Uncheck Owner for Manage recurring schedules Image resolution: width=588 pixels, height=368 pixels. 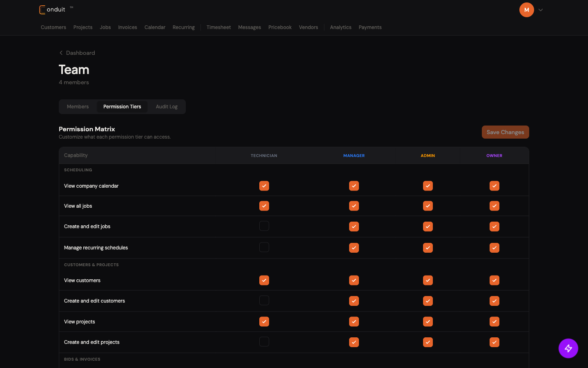494,248
